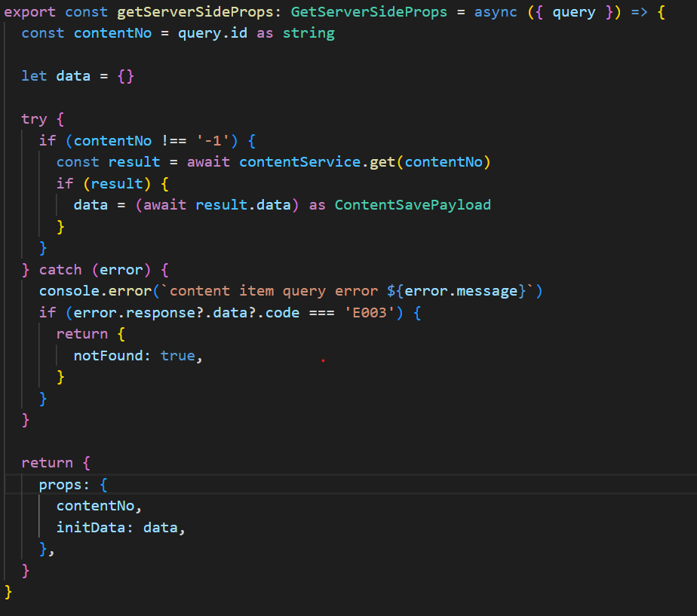Click error.message inside the template literal

click(461, 291)
